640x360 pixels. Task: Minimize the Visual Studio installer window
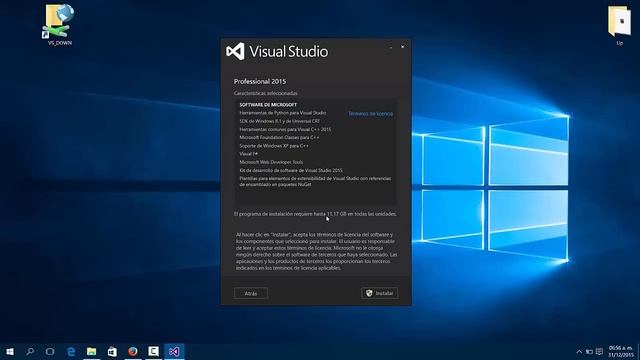(391, 47)
